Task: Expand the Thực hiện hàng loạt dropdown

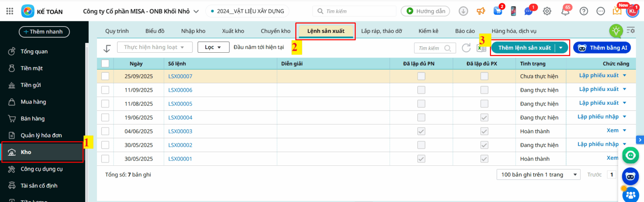Action: pos(153,47)
